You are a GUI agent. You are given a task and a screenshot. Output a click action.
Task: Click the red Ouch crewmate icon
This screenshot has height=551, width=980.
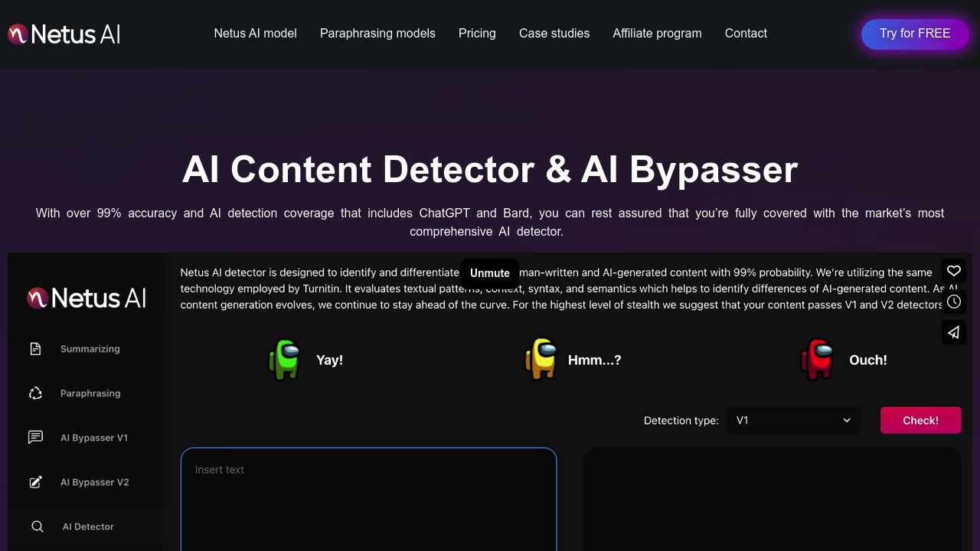(x=817, y=359)
